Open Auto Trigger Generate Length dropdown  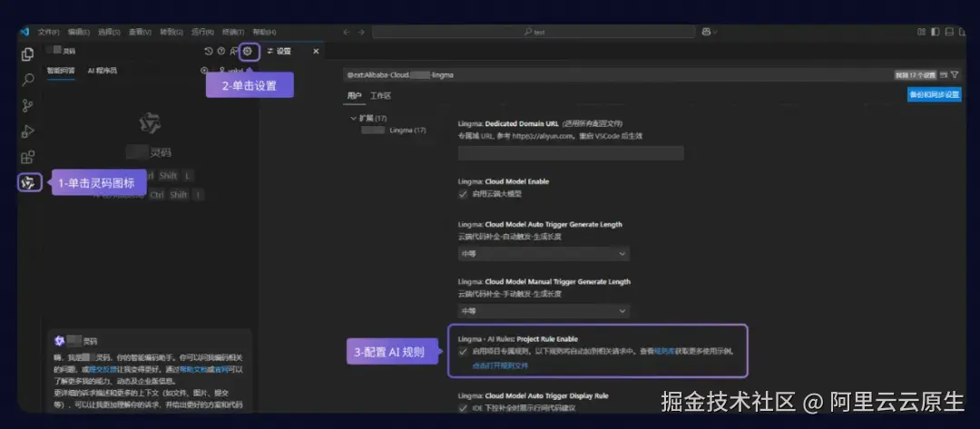(x=544, y=254)
